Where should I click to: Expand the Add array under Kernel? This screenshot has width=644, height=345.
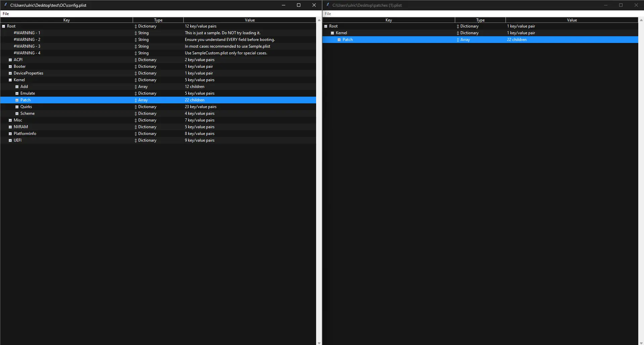pos(17,87)
